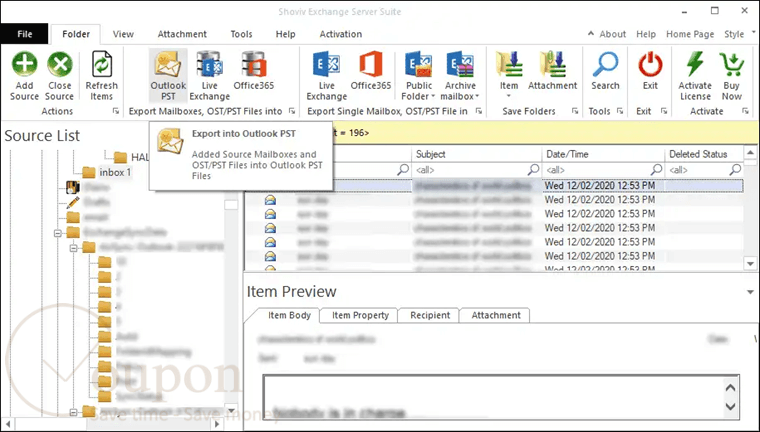The width and height of the screenshot is (760, 432).
Task: Switch to the Attachment preview tab
Action: coord(496,315)
